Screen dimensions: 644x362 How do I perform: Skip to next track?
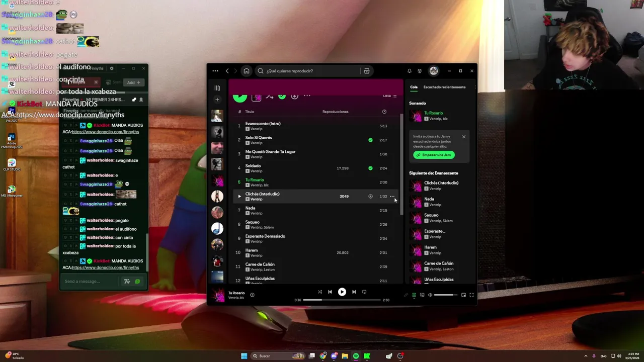[x=354, y=292]
